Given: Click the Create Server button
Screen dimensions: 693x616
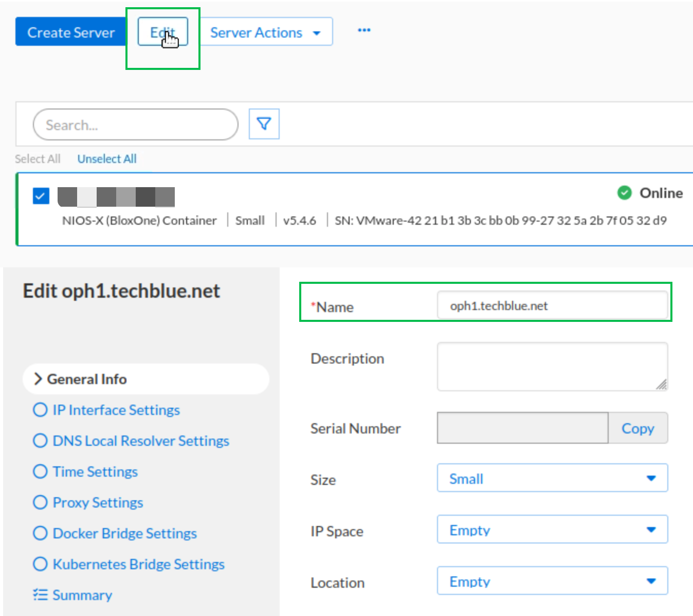Looking at the screenshot, I should coord(71,32).
